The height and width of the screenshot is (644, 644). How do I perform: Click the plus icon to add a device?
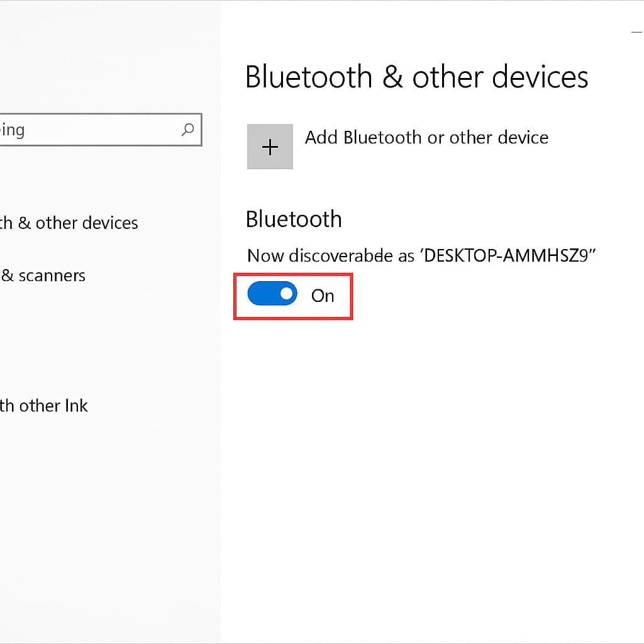pyautogui.click(x=269, y=147)
